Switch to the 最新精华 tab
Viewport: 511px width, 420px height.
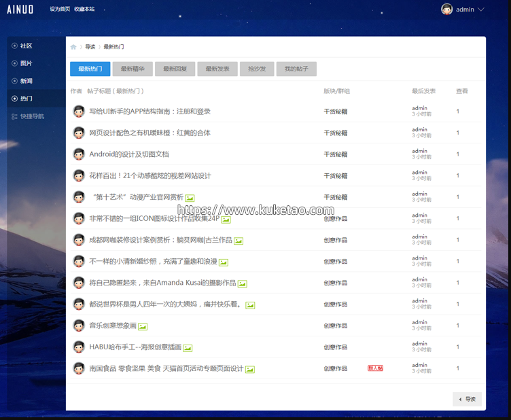[133, 69]
